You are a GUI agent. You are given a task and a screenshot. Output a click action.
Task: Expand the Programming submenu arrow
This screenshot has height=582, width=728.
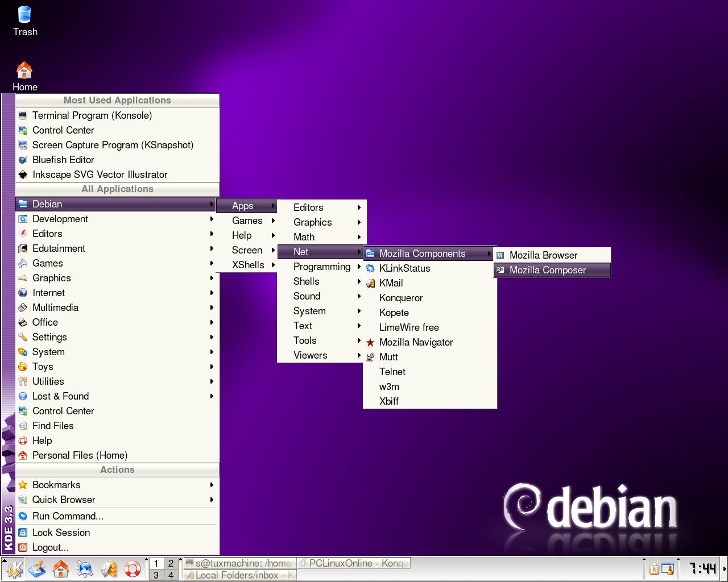(x=359, y=267)
